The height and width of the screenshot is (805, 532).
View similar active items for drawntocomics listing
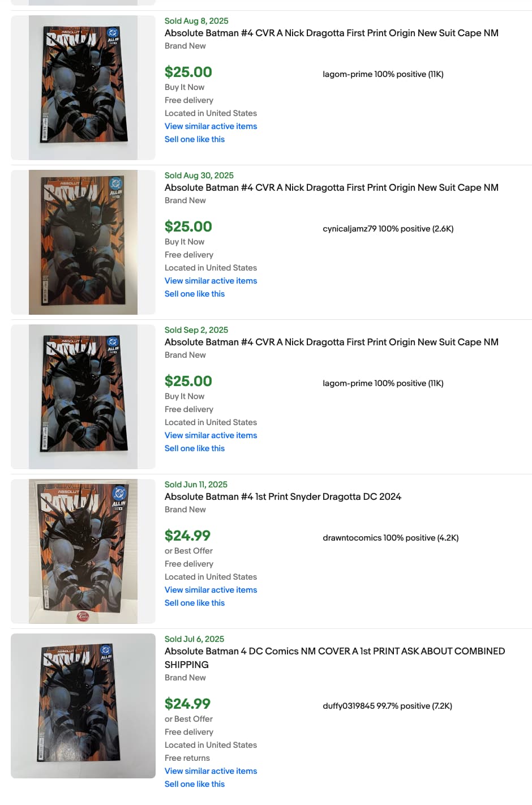click(x=211, y=590)
